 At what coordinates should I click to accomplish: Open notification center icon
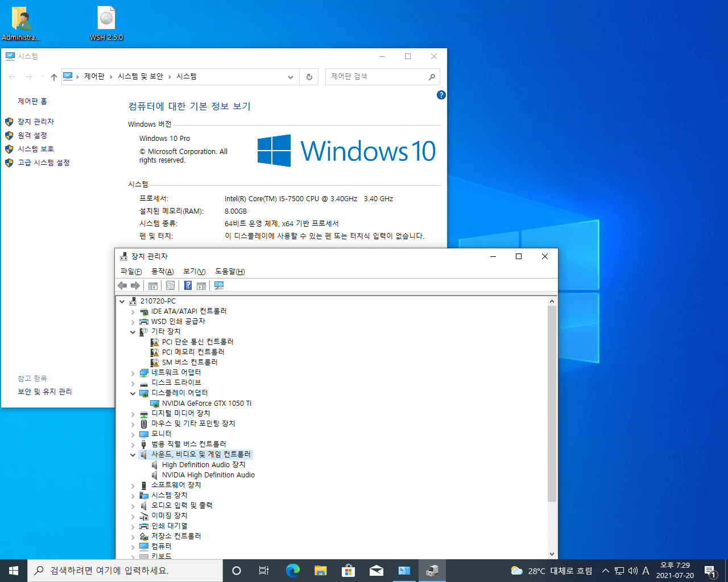pos(710,571)
